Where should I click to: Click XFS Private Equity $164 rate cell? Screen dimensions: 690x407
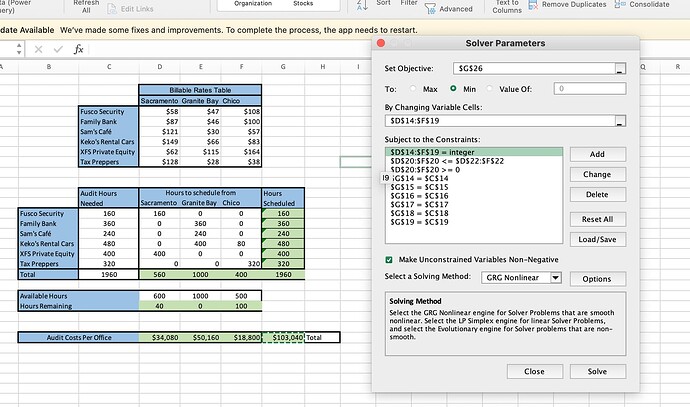click(241, 152)
